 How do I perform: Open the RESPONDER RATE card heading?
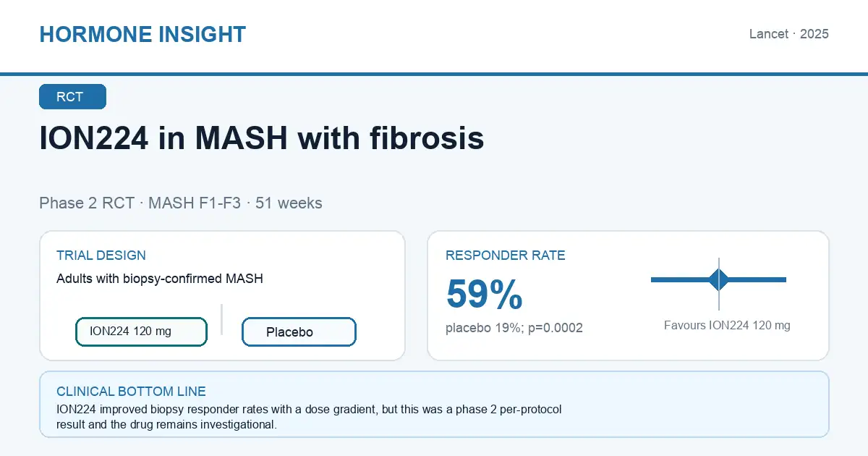click(x=506, y=256)
